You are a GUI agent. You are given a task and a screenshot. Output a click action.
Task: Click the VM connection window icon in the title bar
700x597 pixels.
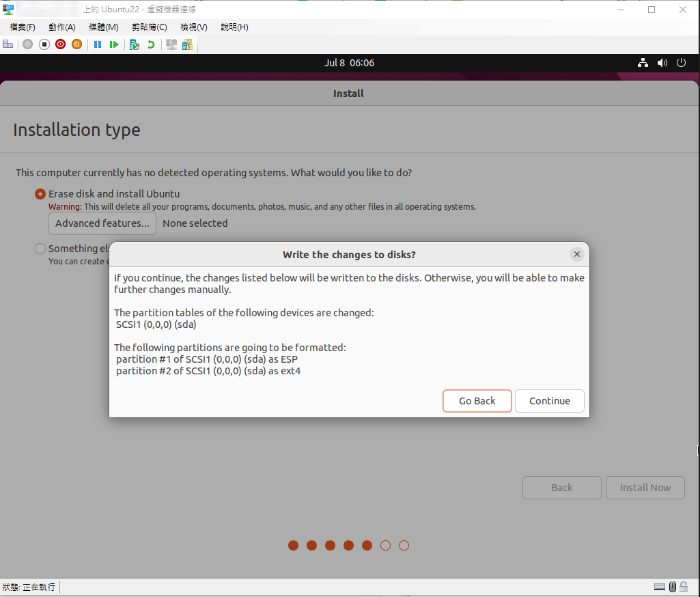tap(8, 10)
